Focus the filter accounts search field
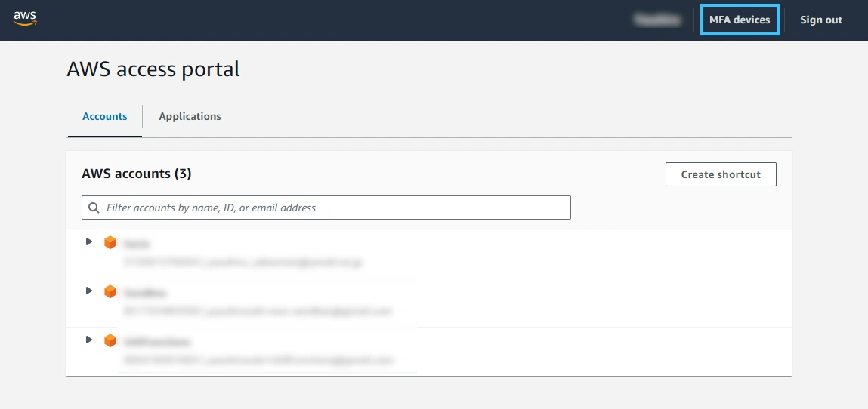The width and height of the screenshot is (868, 409). [326, 208]
